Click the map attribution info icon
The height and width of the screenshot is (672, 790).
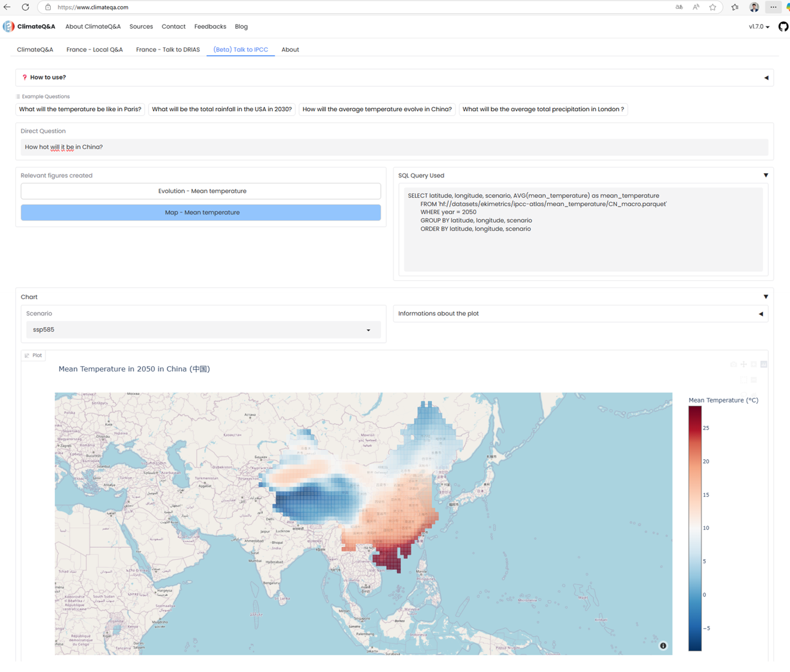click(x=663, y=646)
